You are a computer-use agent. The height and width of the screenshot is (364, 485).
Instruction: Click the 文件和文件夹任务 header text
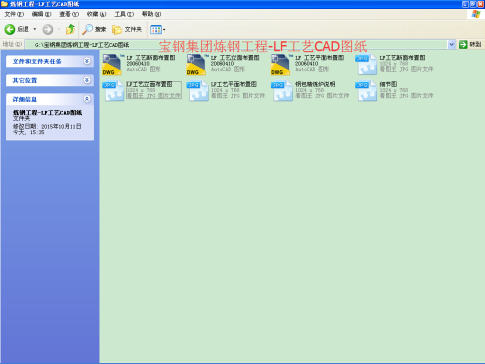click(37, 61)
